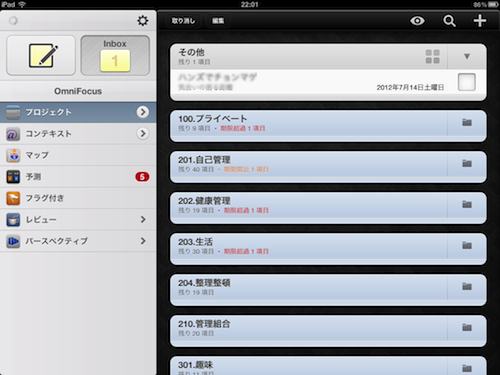Click the マップ location icon

click(x=13, y=155)
